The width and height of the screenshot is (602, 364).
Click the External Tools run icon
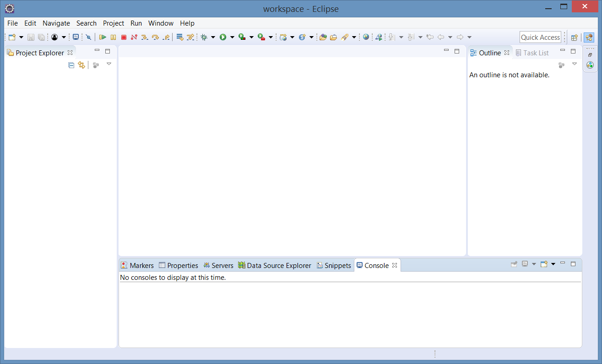coord(261,37)
